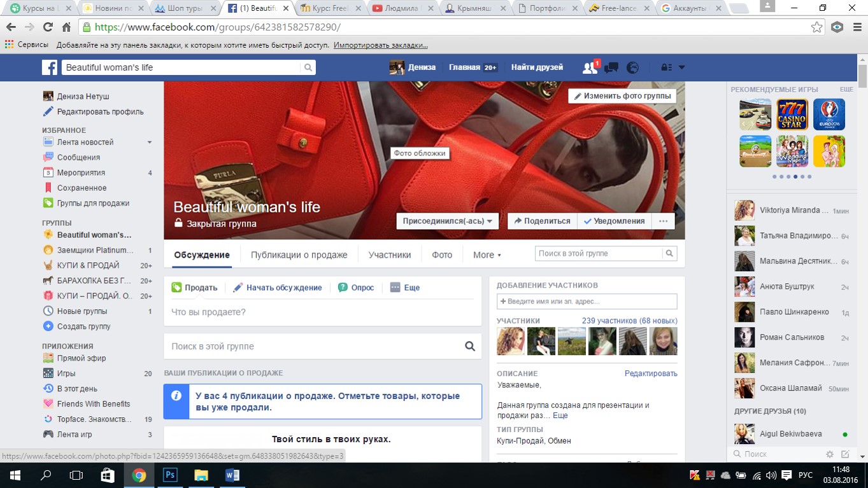Click the Введите имя или эл. адрес field
Viewport: 868px width, 488px height.
[587, 302]
